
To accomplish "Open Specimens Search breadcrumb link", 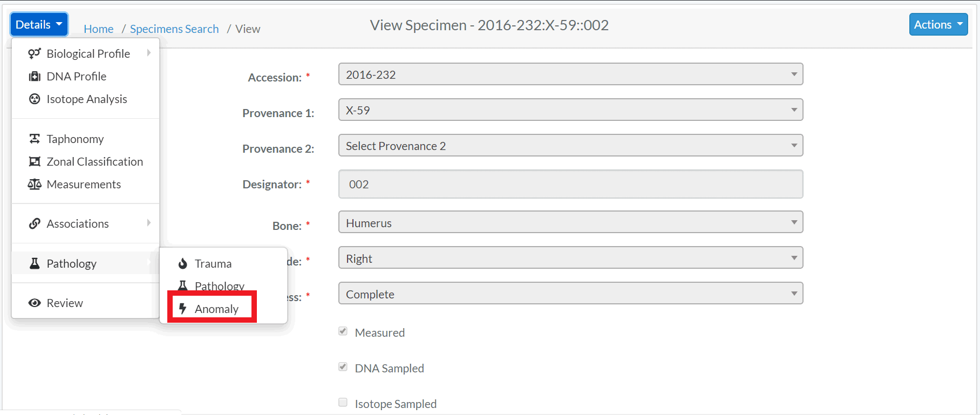I will 174,29.
